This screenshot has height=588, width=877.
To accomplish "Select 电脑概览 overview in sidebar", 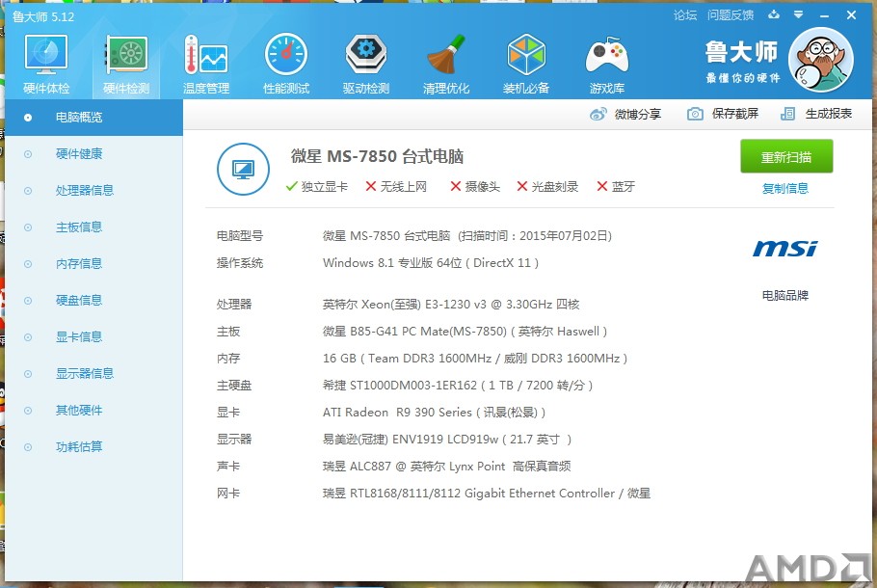I will click(x=94, y=118).
